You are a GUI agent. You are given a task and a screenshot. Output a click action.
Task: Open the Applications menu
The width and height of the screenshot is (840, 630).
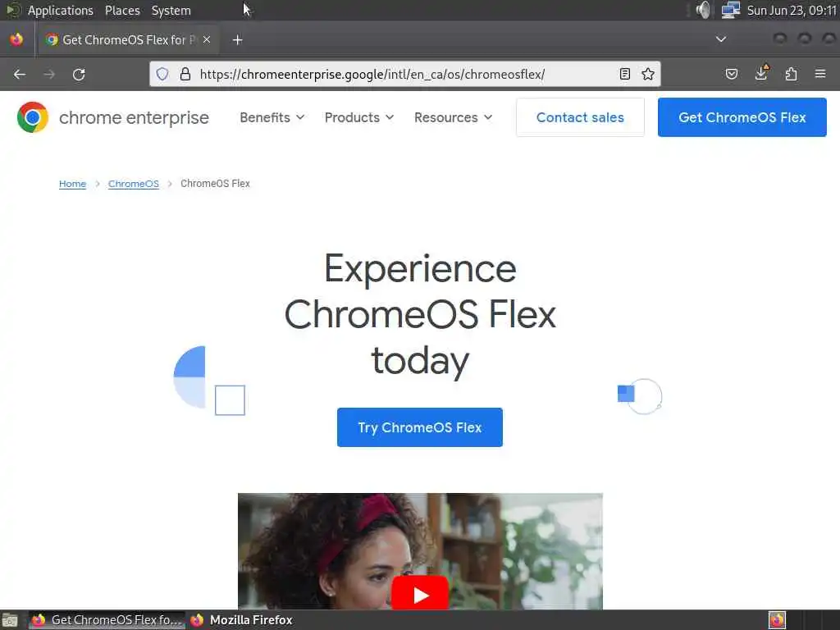pyautogui.click(x=60, y=10)
